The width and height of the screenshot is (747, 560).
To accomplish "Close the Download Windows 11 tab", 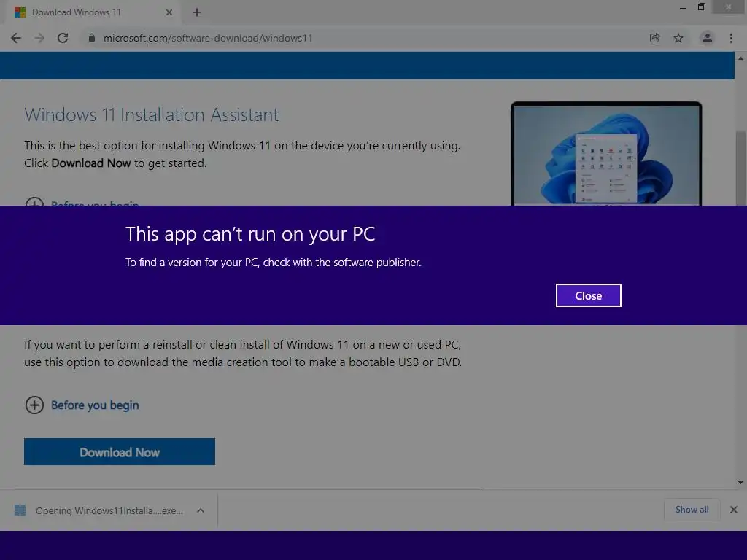I will pyautogui.click(x=169, y=12).
